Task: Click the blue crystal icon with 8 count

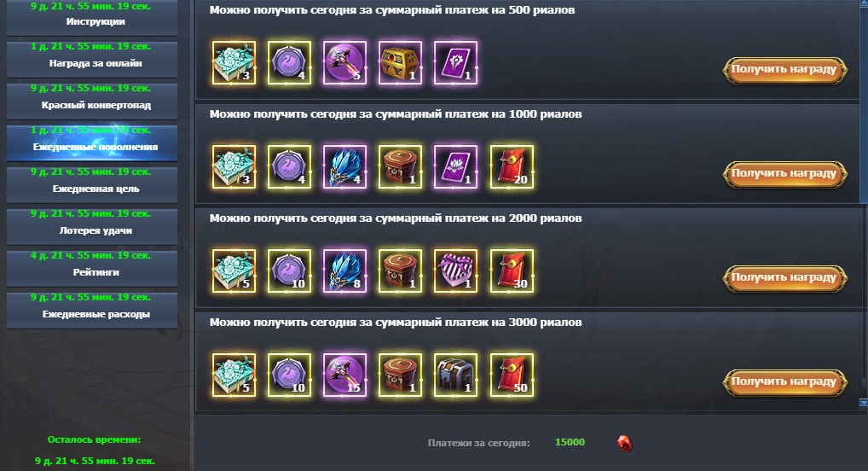Action: pos(344,271)
